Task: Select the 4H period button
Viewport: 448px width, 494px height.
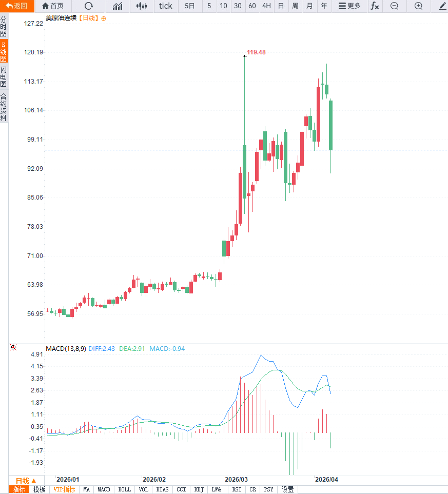Action: pyautogui.click(x=266, y=6)
